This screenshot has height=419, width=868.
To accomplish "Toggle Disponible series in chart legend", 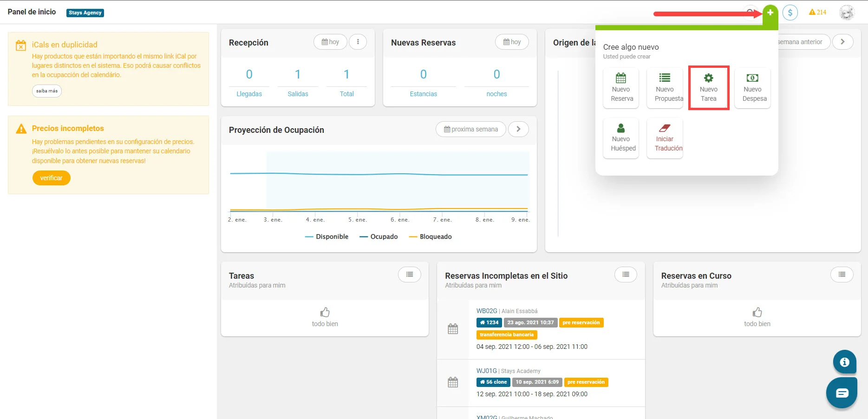I will (326, 236).
